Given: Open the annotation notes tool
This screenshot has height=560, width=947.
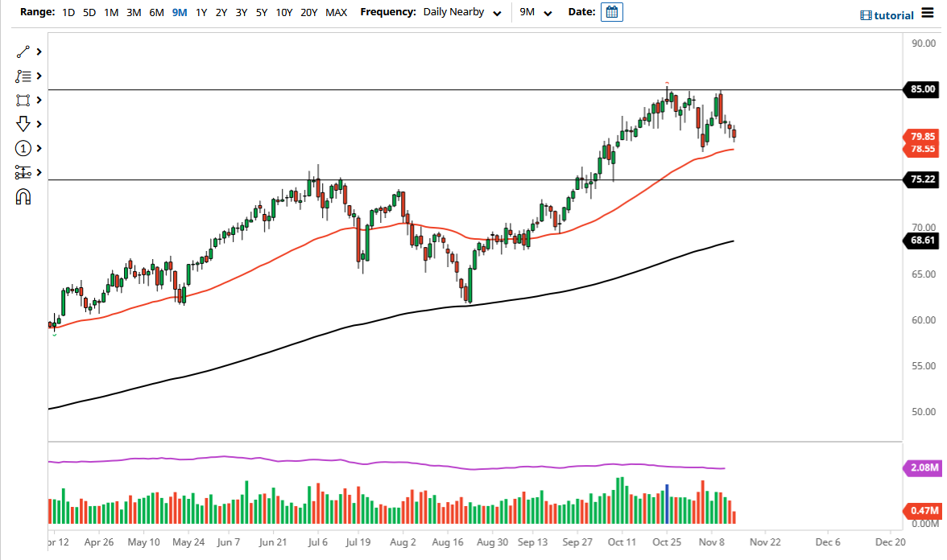Looking at the screenshot, I should point(23,76).
